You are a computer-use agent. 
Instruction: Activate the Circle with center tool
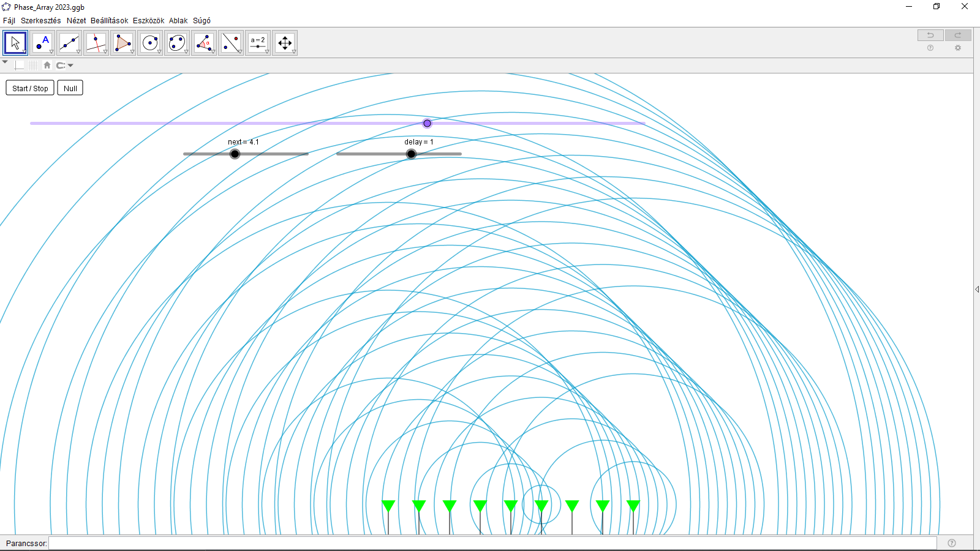pos(150,43)
